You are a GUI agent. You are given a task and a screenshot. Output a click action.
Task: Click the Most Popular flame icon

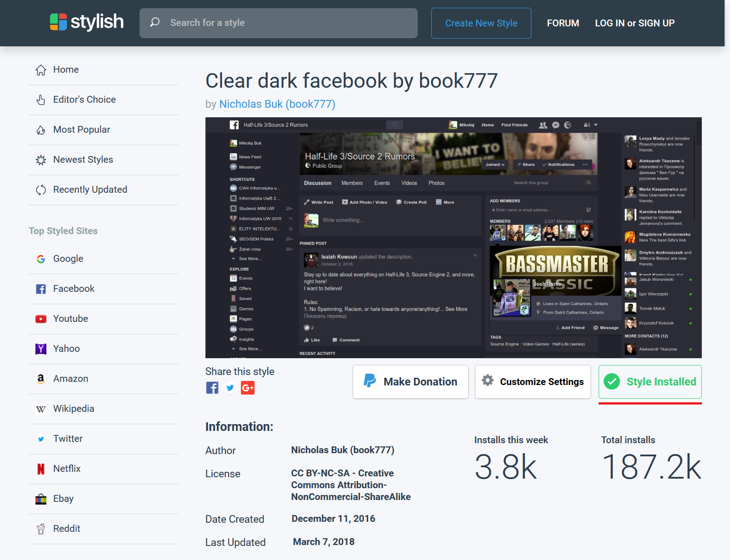41,130
